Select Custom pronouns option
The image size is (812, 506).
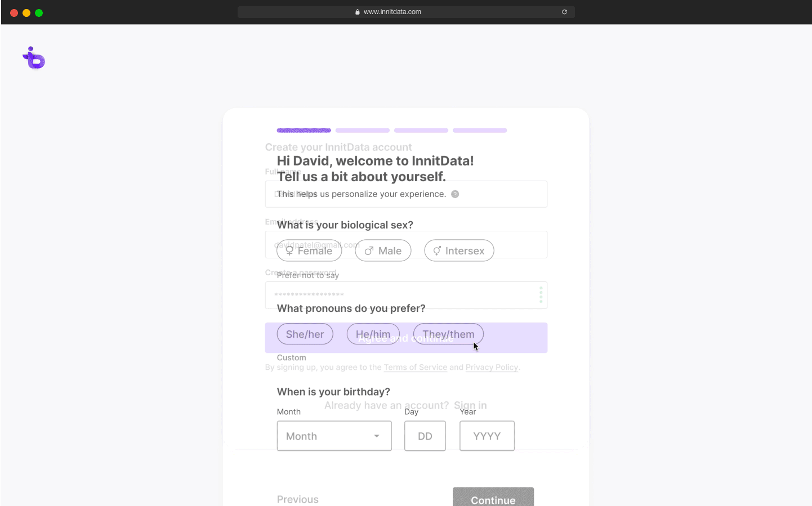[x=291, y=358]
